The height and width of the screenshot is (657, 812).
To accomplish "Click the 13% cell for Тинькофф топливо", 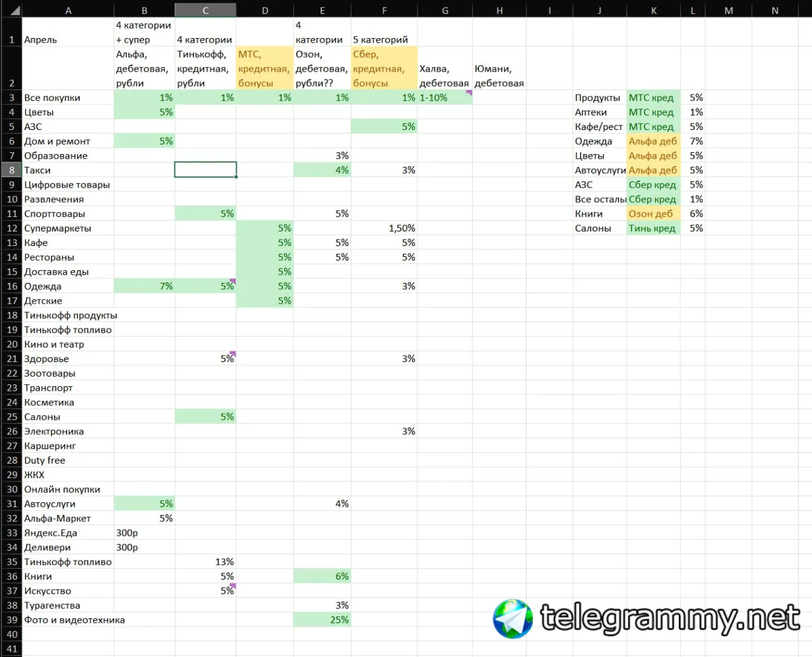I will coord(206,562).
